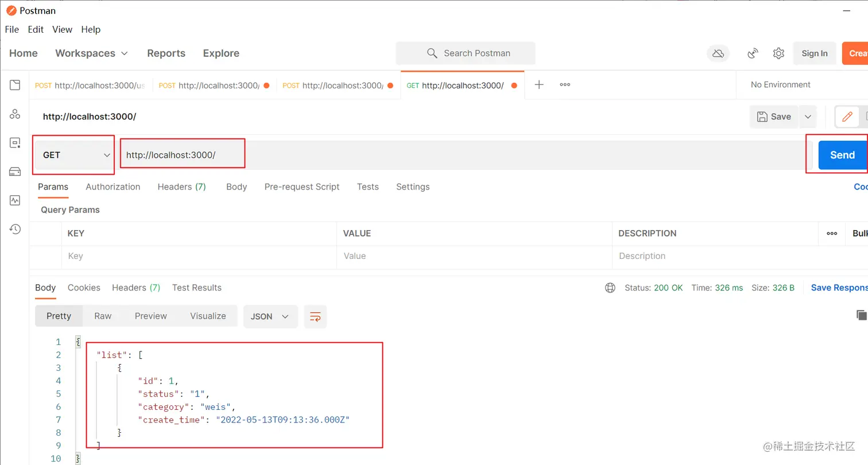Open the Monitors sidebar panel
The width and height of the screenshot is (868, 465).
tap(15, 200)
